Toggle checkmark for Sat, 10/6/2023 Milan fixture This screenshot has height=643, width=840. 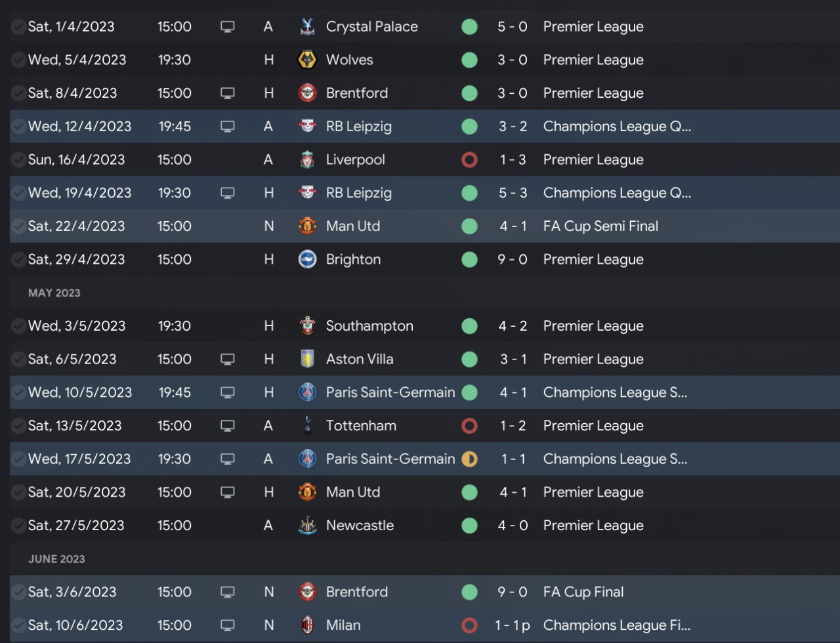click(x=18, y=625)
